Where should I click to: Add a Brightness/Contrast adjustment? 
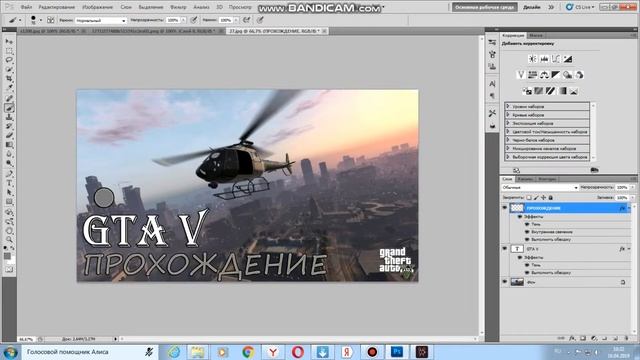pos(533,59)
